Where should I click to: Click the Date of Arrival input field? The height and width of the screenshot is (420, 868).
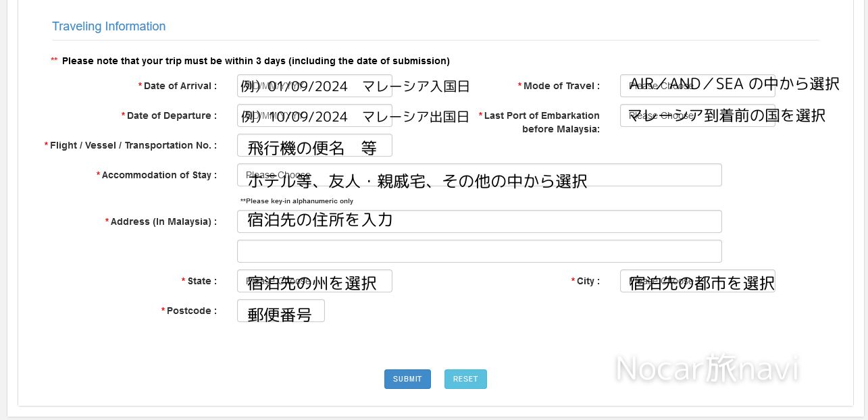(314, 86)
